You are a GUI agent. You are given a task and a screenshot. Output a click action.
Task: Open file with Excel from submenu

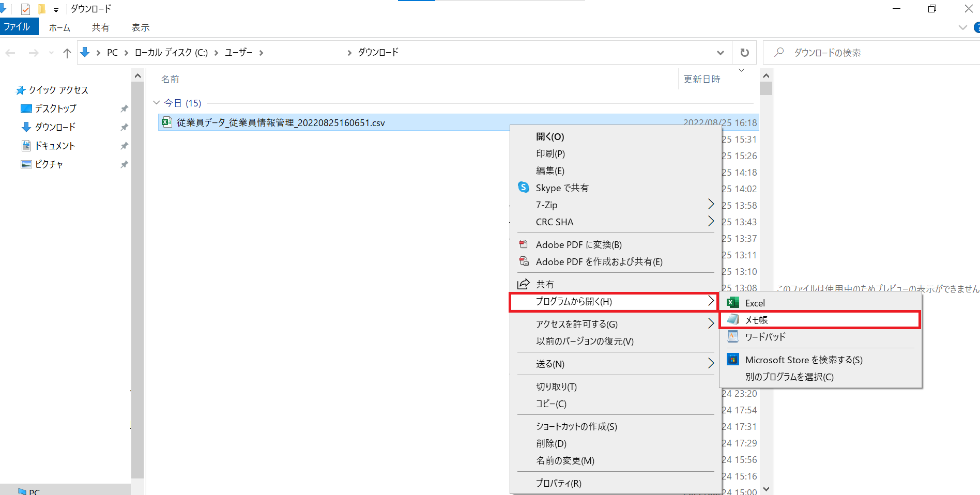tap(755, 303)
